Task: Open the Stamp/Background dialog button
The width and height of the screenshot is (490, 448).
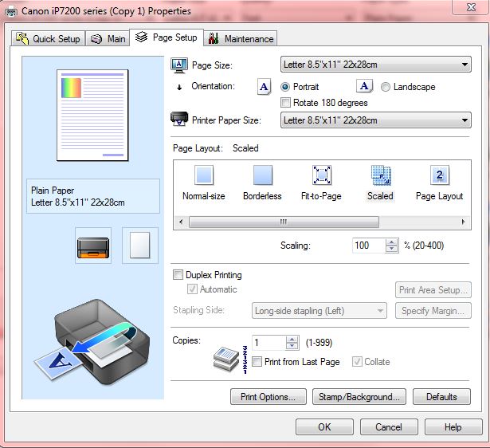Action: (359, 396)
